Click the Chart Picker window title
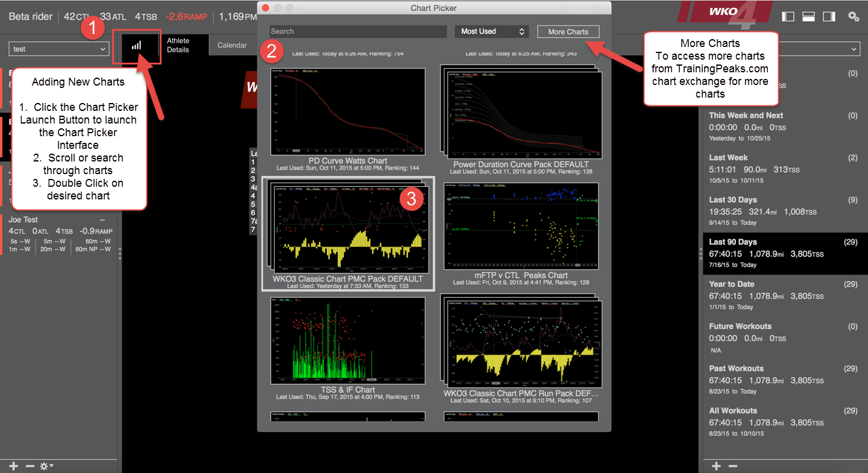 pyautogui.click(x=433, y=8)
